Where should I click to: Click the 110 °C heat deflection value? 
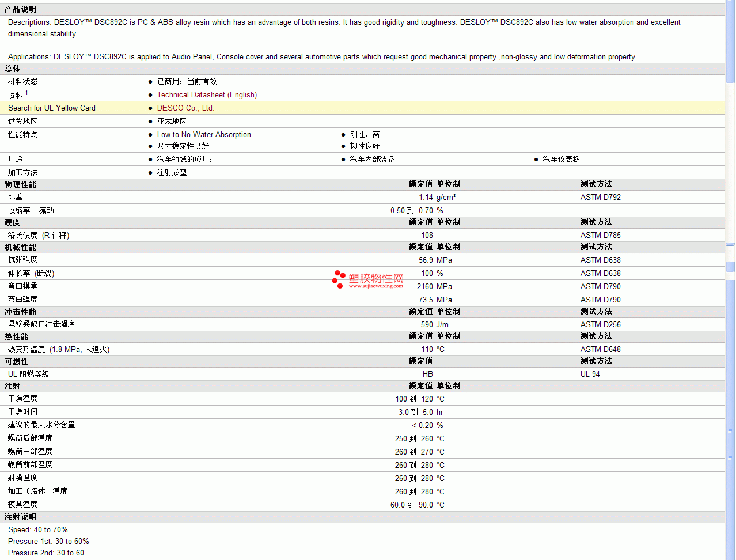pos(433,350)
